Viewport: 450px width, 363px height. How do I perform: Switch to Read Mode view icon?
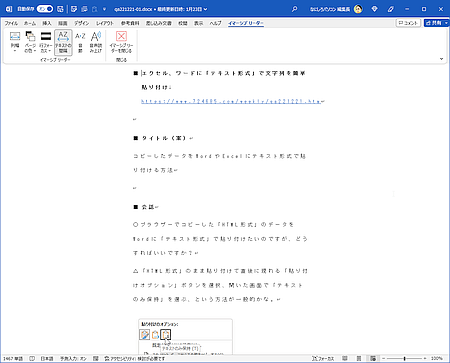[x=345, y=359]
